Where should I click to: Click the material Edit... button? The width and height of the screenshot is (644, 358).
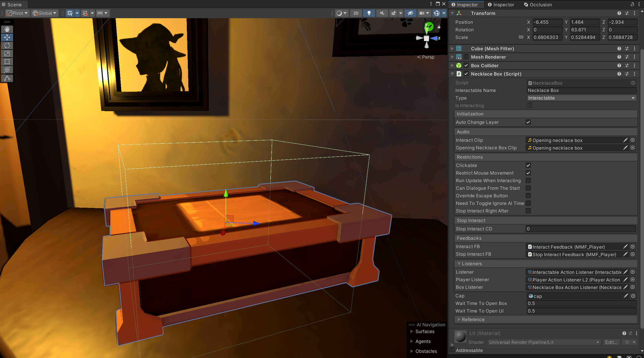pos(611,342)
